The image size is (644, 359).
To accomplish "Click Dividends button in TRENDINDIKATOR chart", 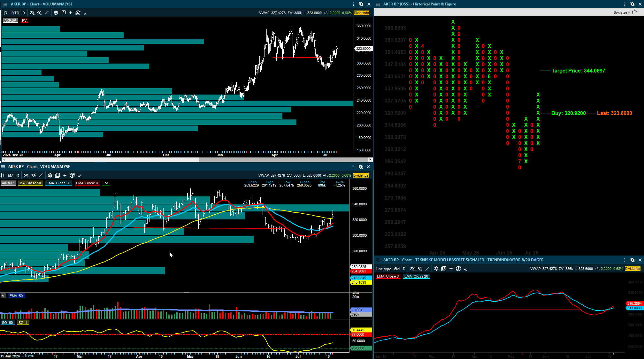I will 632,269.
